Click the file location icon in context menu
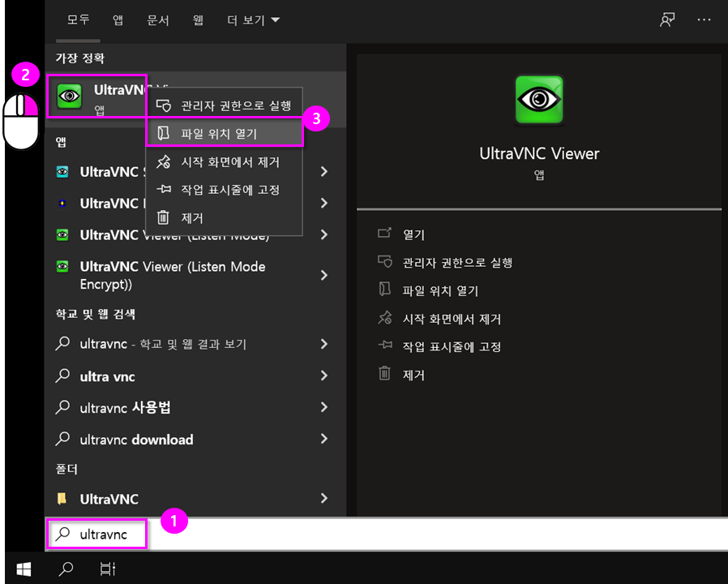The height and width of the screenshot is (584, 728). (x=164, y=133)
